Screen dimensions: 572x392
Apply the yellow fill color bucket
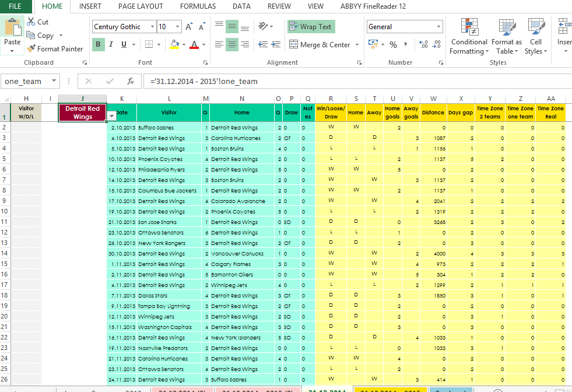(x=175, y=44)
